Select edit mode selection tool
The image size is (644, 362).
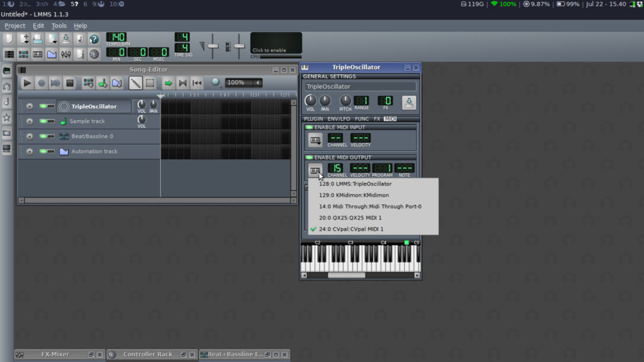tap(150, 84)
